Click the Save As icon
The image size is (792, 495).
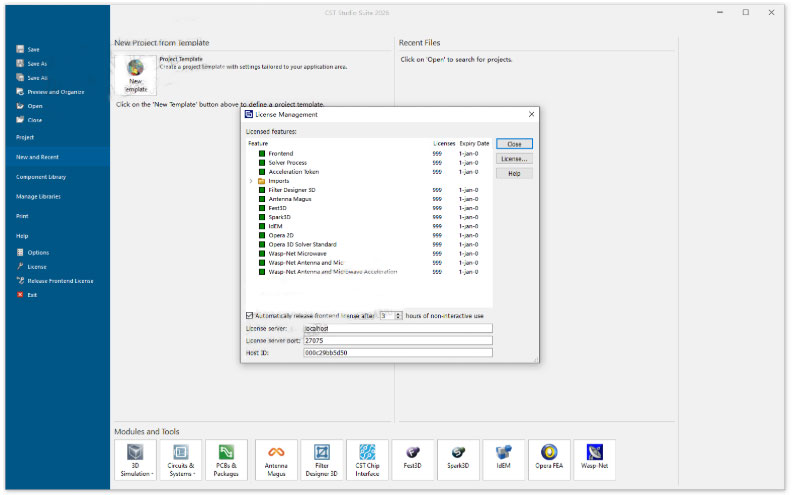tap(20, 63)
